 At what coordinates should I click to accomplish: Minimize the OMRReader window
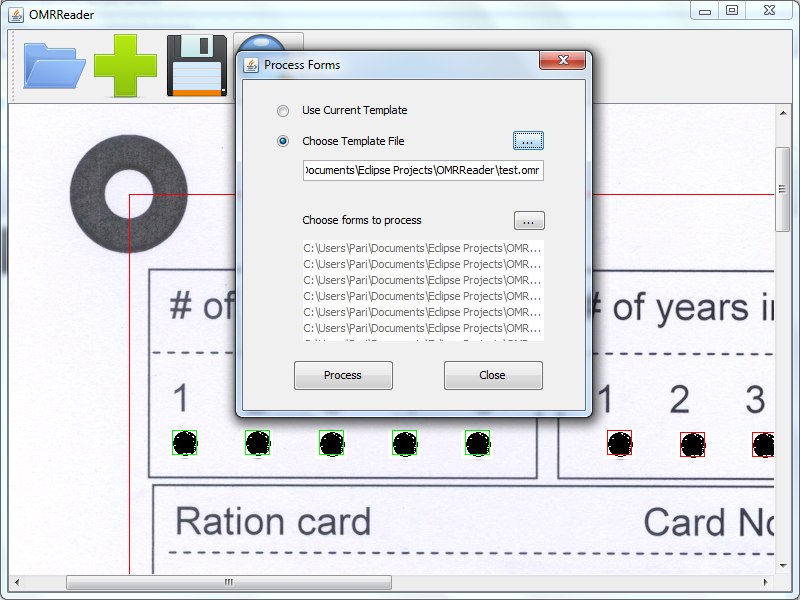(x=705, y=10)
